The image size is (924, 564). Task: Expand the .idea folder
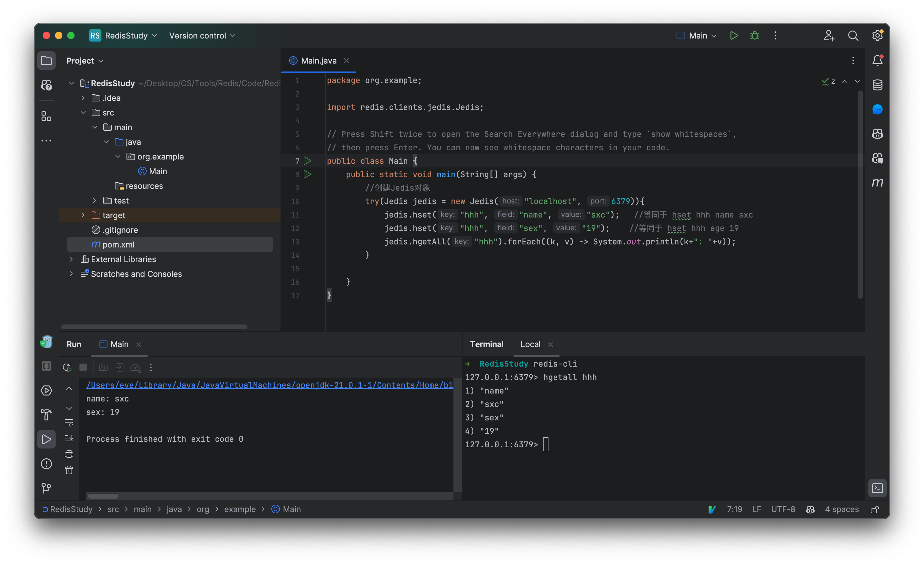(x=83, y=98)
